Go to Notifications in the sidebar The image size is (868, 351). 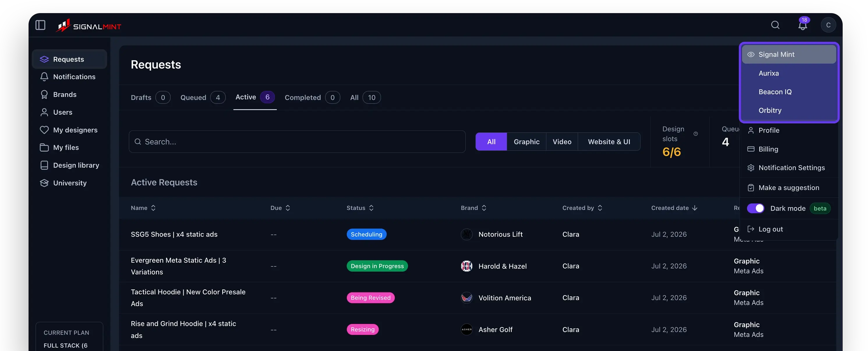coord(69,77)
